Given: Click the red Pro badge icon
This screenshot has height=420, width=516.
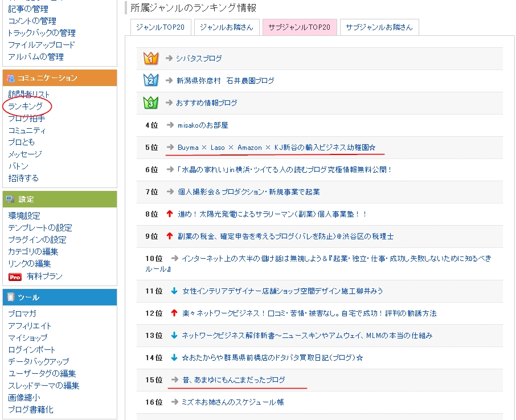Looking at the screenshot, I should pyautogui.click(x=15, y=276).
